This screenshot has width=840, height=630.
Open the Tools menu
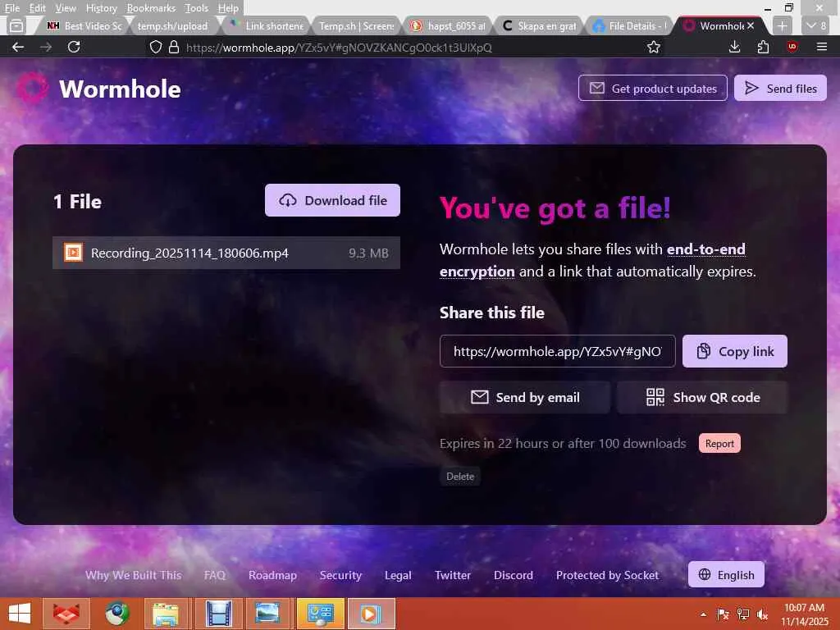coord(196,7)
